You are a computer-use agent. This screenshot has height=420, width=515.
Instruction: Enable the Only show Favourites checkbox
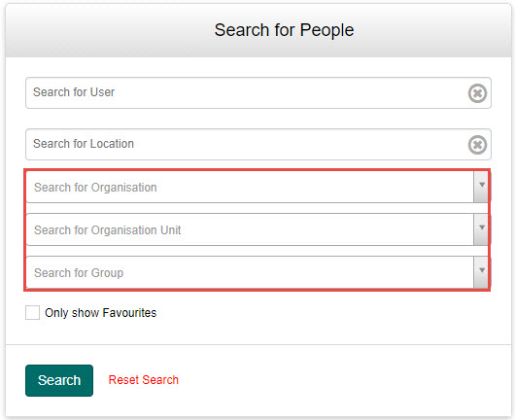point(32,312)
